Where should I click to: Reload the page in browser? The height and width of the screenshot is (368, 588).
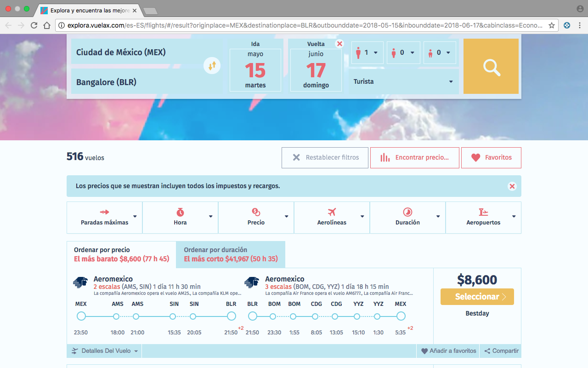[x=34, y=26]
